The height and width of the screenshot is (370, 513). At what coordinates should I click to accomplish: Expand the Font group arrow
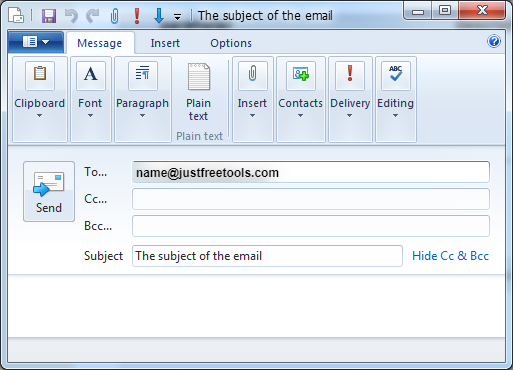(90, 116)
